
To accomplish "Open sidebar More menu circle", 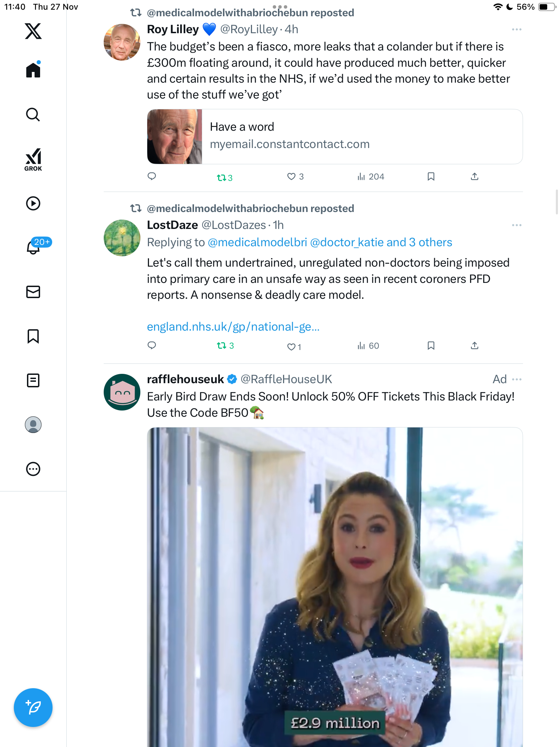I will [x=33, y=469].
